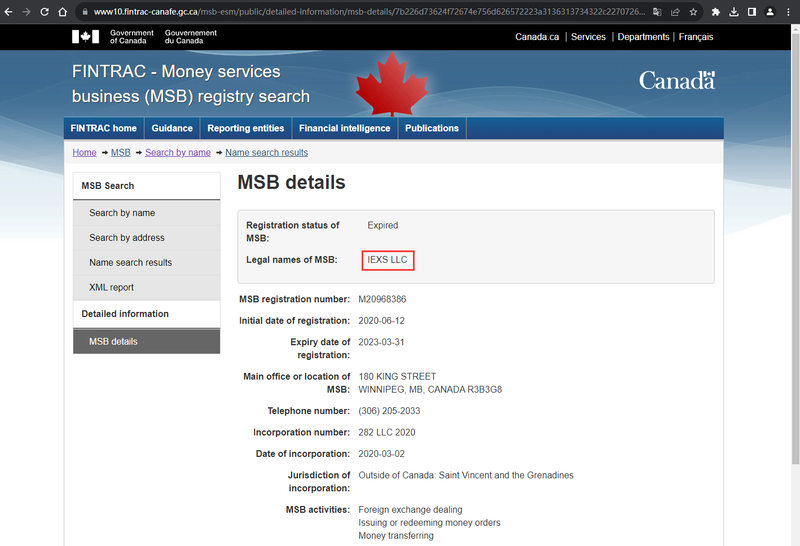800x546 pixels.
Task: Open the downloads icon in the toolbar
Action: (734, 12)
